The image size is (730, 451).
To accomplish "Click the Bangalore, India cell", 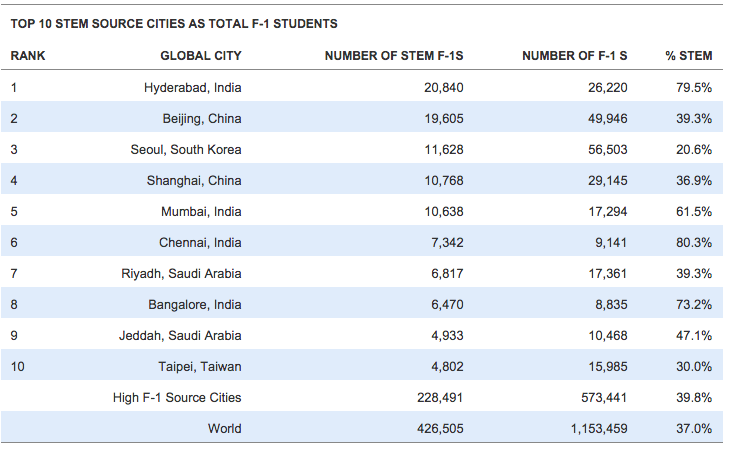I will click(x=195, y=305).
